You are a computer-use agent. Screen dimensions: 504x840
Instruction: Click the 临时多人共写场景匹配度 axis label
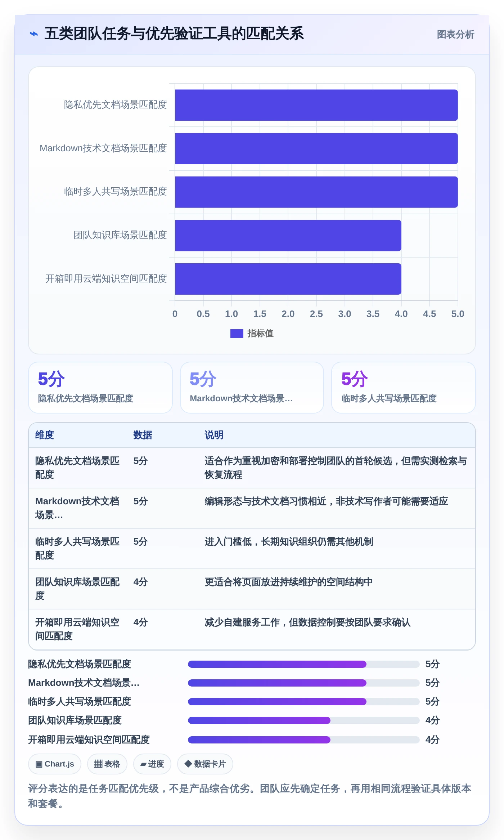pos(115,191)
